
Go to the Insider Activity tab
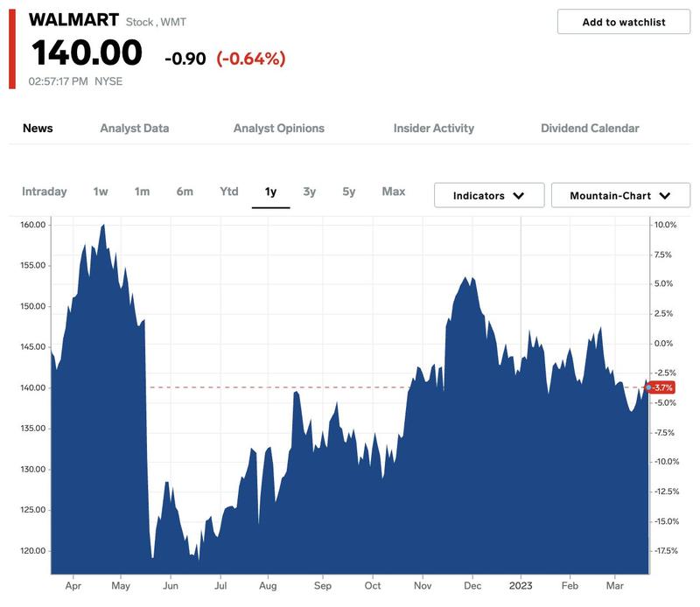(x=433, y=129)
